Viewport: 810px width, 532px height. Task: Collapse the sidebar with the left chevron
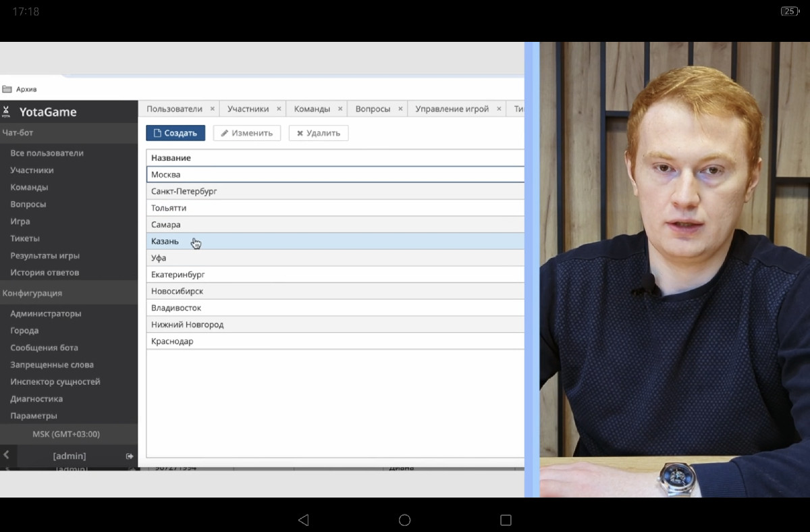point(6,456)
